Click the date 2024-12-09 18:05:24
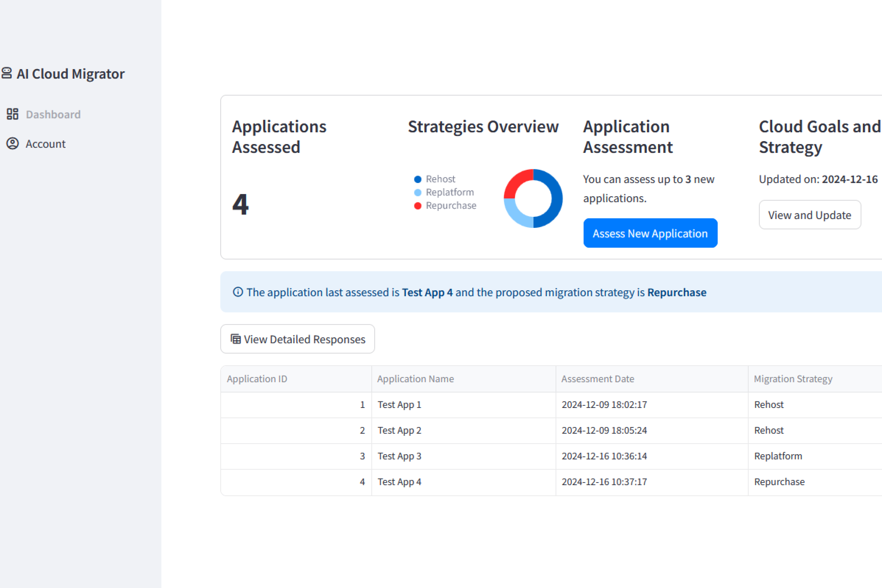This screenshot has width=882, height=588. coord(604,431)
